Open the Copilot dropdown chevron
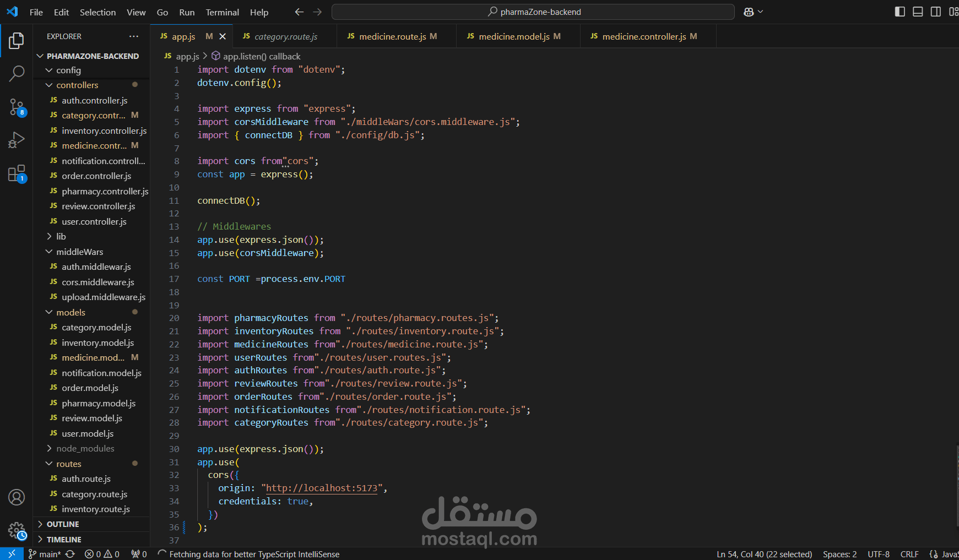 [761, 12]
